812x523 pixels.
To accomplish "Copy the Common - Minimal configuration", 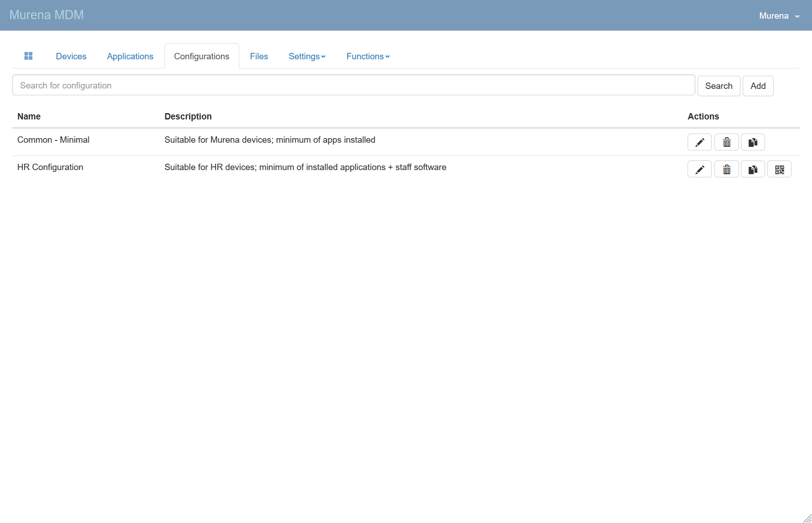I will pyautogui.click(x=753, y=142).
